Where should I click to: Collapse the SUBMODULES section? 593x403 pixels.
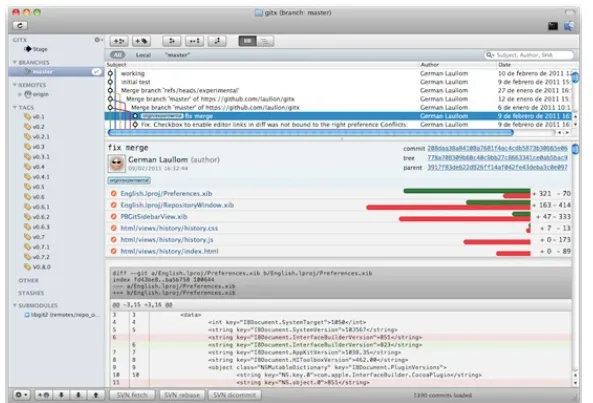[x=15, y=305]
